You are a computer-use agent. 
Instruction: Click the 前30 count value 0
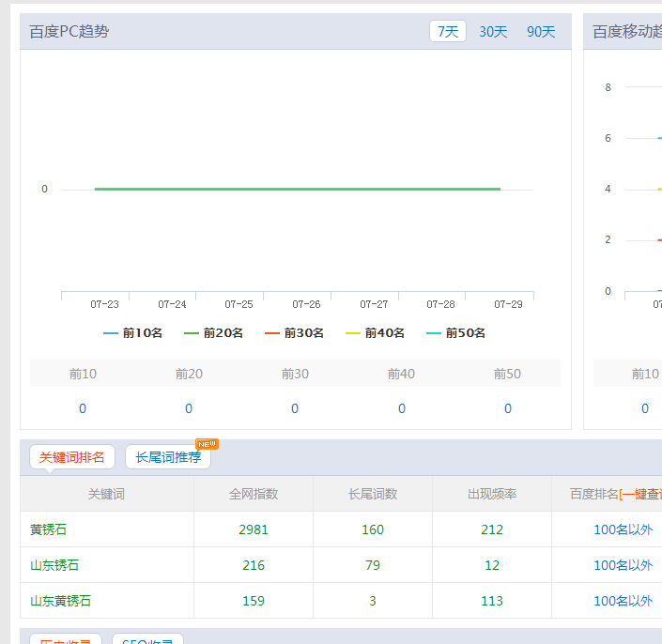[x=295, y=408]
